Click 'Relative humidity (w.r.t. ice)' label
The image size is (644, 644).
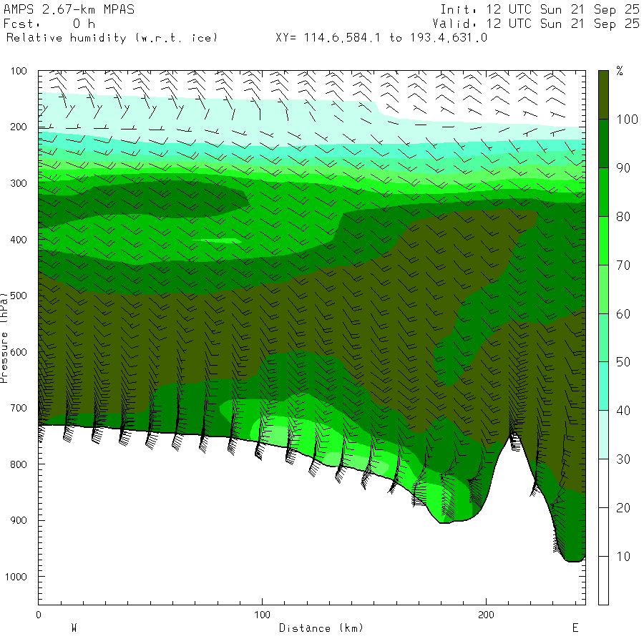pyautogui.click(x=112, y=38)
